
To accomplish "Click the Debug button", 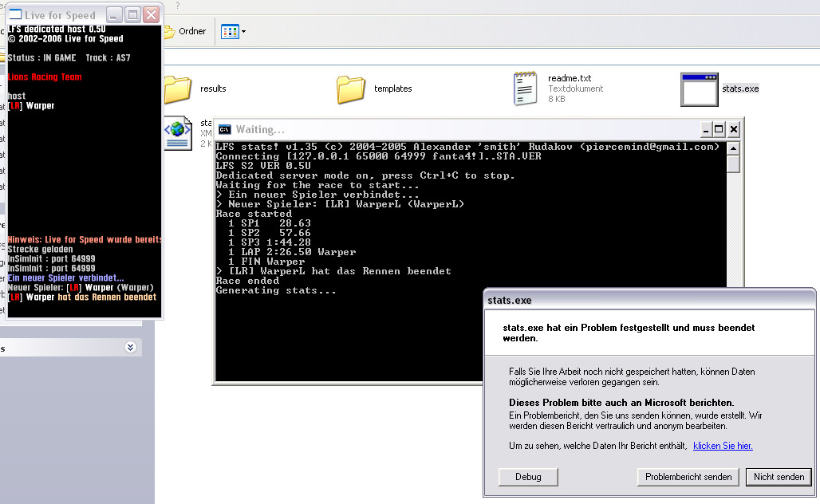I will [528, 477].
